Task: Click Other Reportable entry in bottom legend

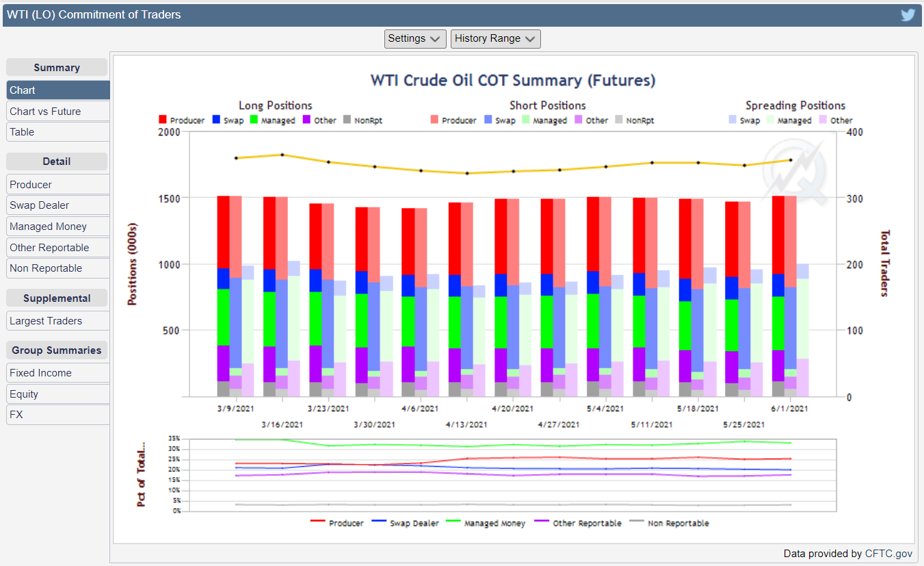Action: click(x=578, y=523)
